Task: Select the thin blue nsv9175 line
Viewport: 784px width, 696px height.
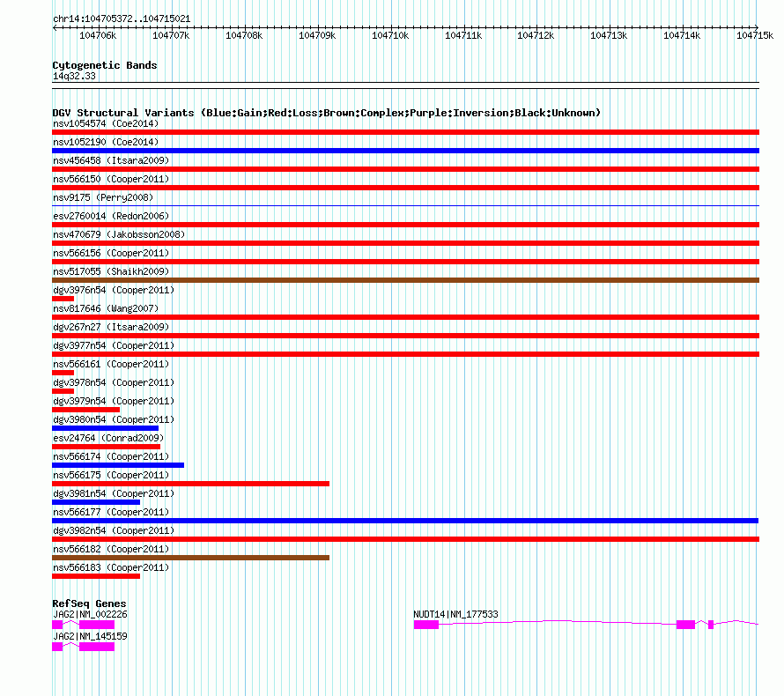Action: coord(405,205)
